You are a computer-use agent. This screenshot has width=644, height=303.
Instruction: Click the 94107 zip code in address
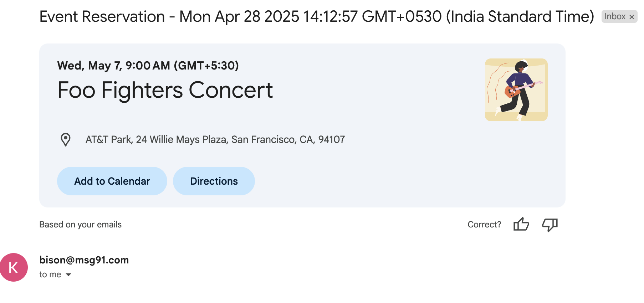point(331,139)
